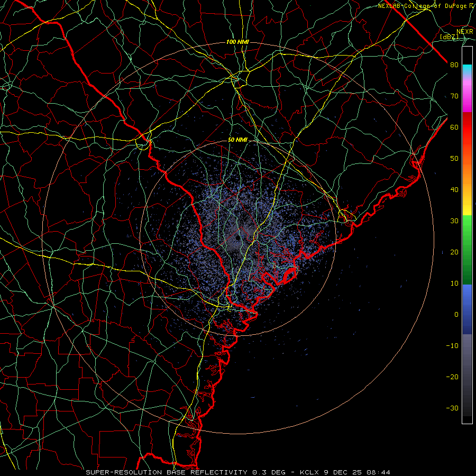The image size is (476, 476).
Task: Click the 40 value on the dBZ scale
Action: pos(454,189)
